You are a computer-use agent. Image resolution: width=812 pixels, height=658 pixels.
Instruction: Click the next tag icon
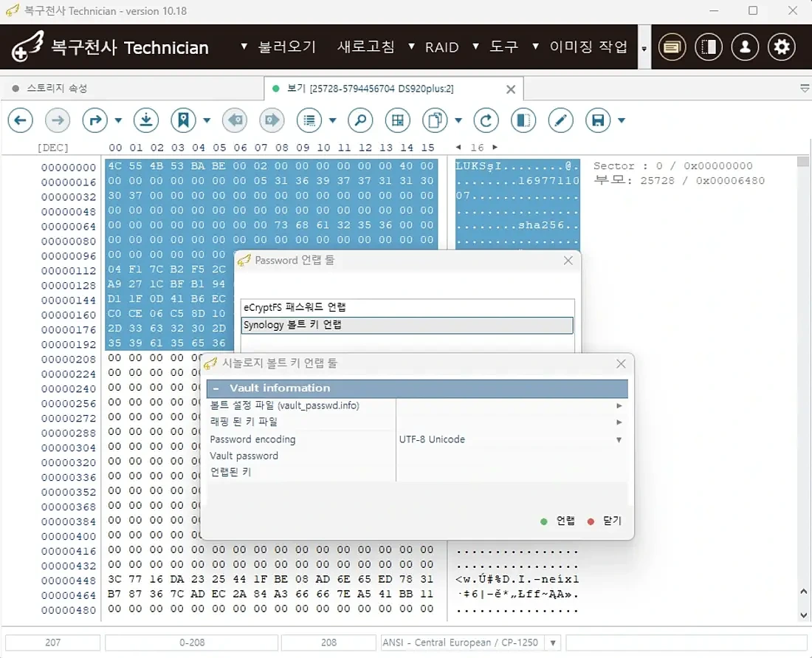[272, 120]
